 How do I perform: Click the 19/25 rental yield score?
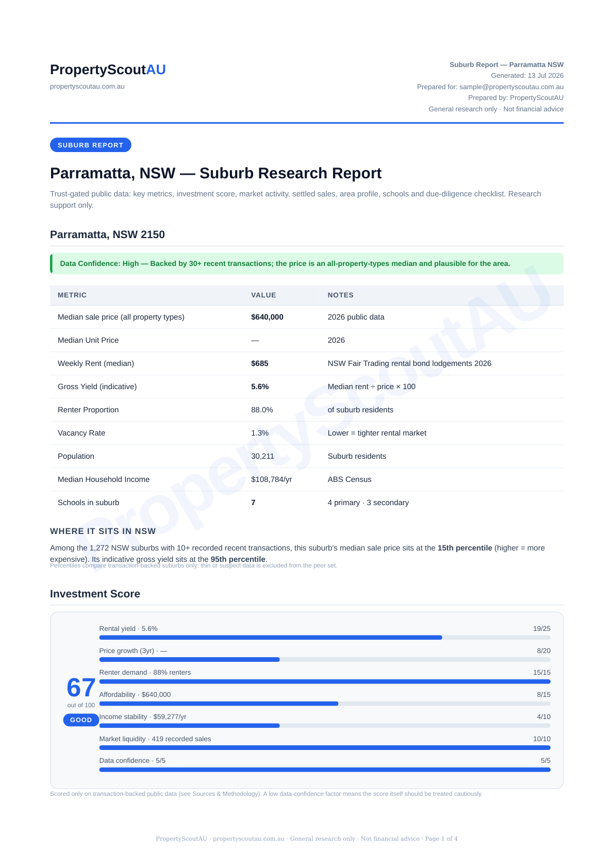point(542,629)
